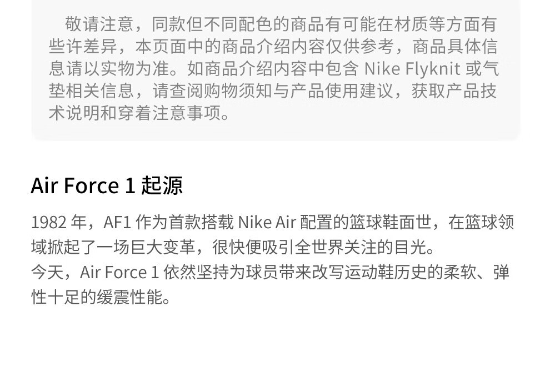
Task: Click the "息请以实物为准" text in the notice
Action: click(109, 68)
